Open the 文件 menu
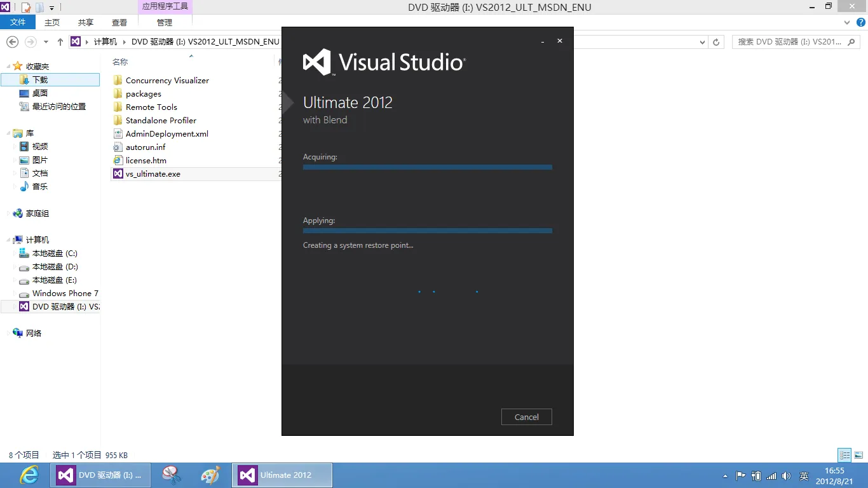Viewport: 868px width, 488px height. point(18,22)
